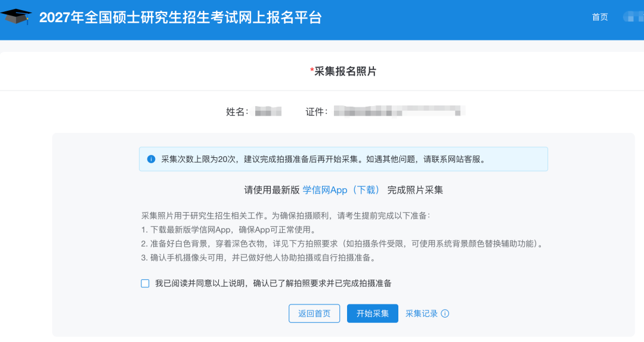Click the info icon beside 采集记录

pos(445,313)
